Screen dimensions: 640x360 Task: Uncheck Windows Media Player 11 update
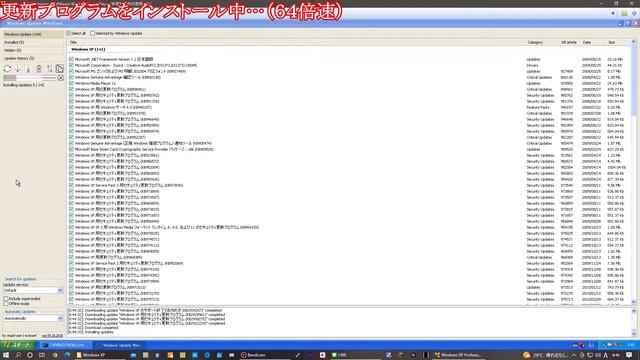[x=71, y=83]
